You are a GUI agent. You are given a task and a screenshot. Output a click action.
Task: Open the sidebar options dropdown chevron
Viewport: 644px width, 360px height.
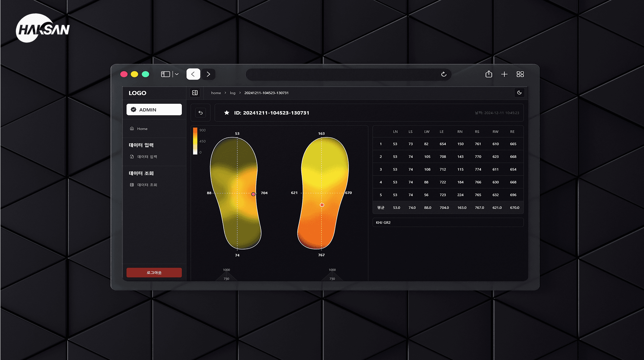(x=177, y=74)
